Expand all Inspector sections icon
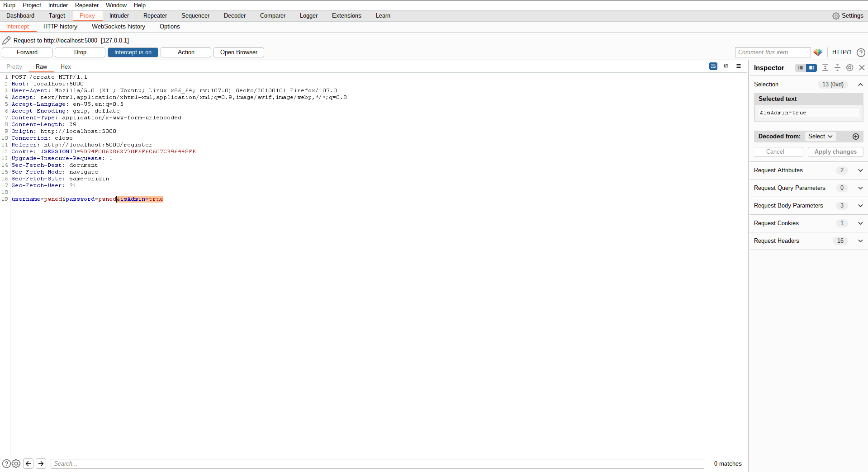Image resolution: width=868 pixels, height=472 pixels. click(825, 68)
